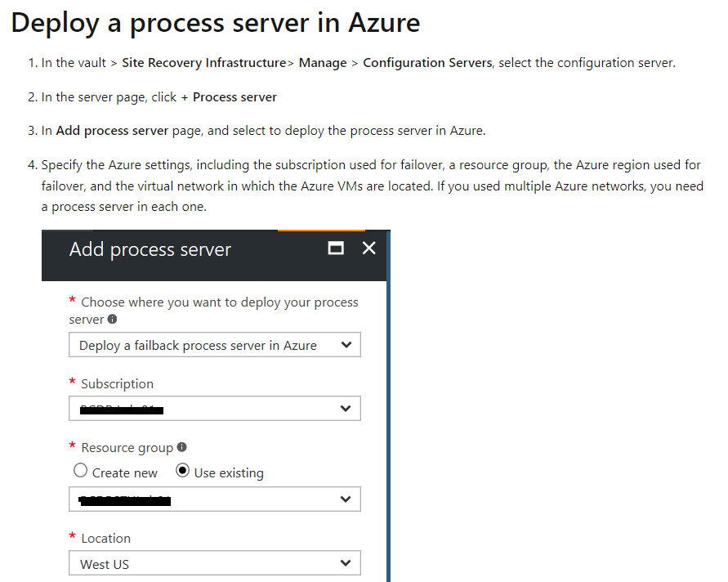Click the Add process server title bar

click(x=150, y=249)
